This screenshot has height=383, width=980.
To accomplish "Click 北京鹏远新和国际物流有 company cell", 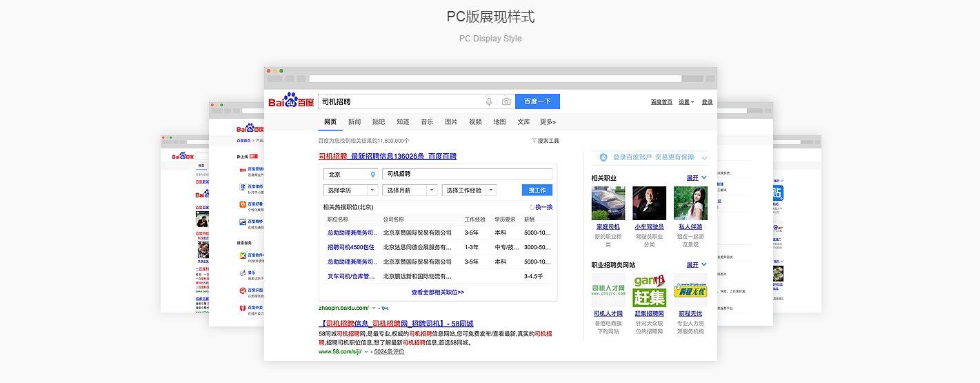I will pyautogui.click(x=417, y=276).
